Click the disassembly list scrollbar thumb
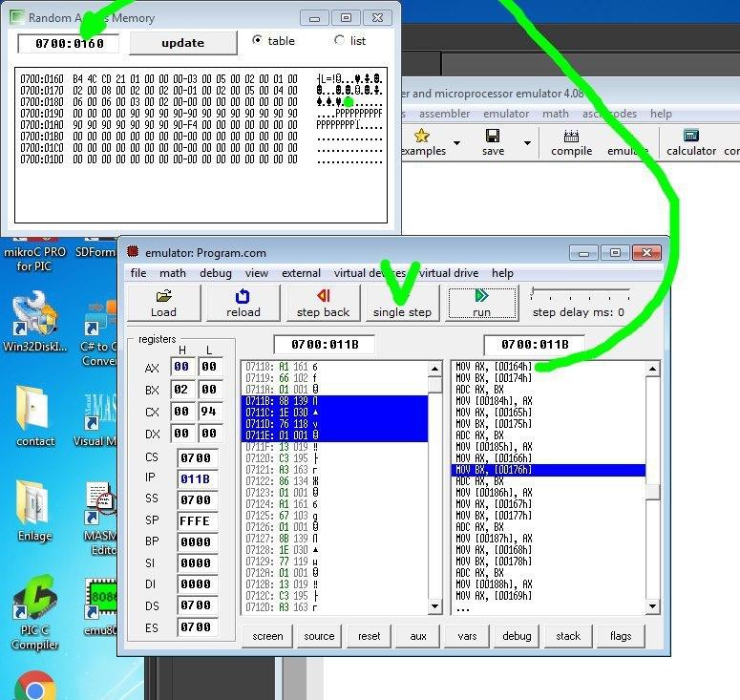 click(x=653, y=493)
